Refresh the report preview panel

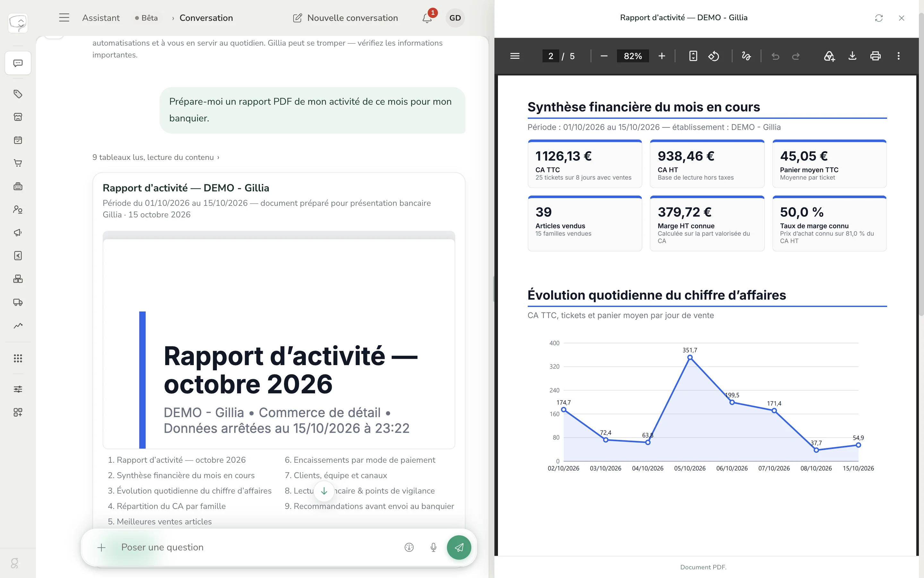pos(878,18)
